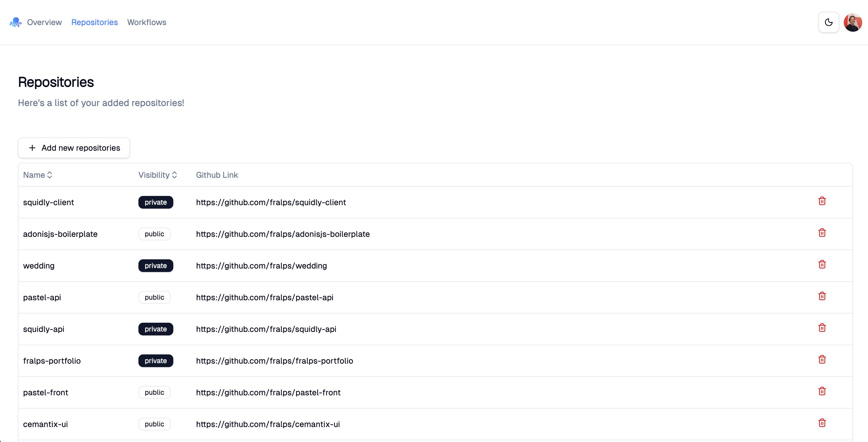The image size is (868, 442).
Task: Switch to the Overview section
Action: tap(44, 22)
